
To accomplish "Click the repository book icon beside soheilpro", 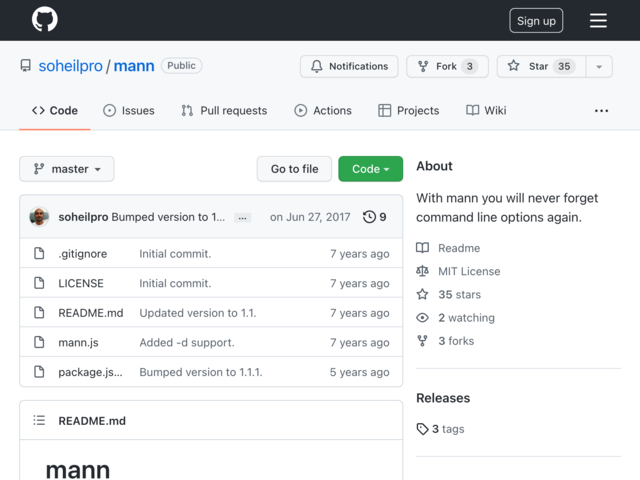I will (26, 66).
